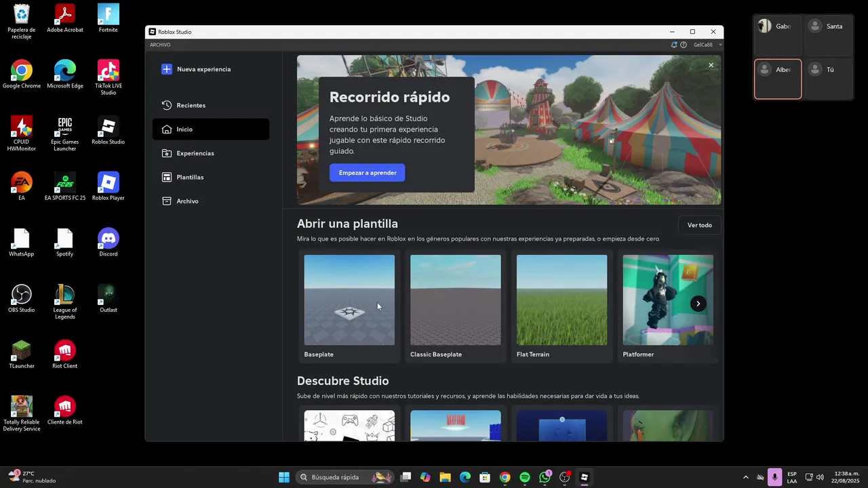Image resolution: width=868 pixels, height=488 pixels.
Task: Open OBS Studio from the taskbar
Action: coord(565,477)
